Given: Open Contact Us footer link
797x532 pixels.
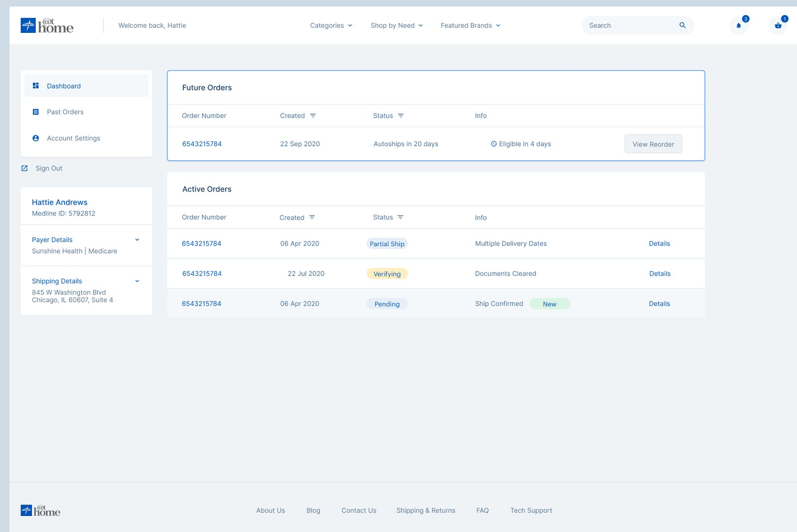Looking at the screenshot, I should [x=359, y=511].
